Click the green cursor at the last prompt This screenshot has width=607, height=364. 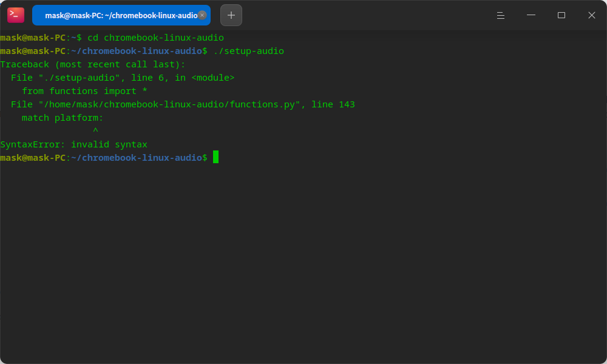pos(215,157)
